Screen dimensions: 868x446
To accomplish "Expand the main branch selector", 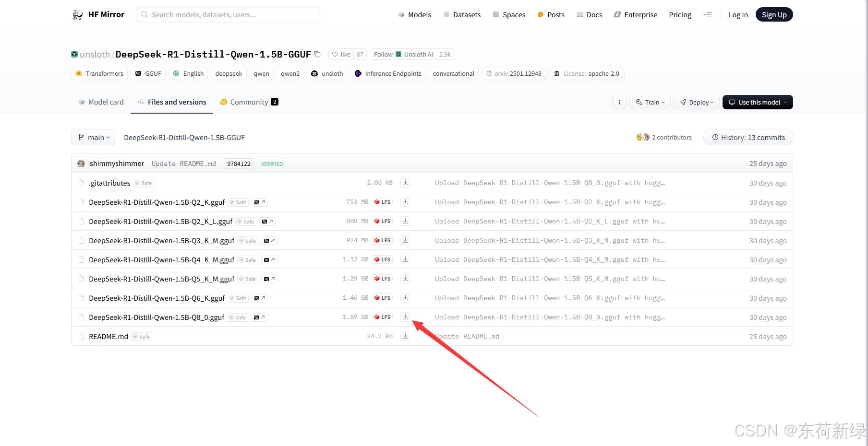I will pos(94,138).
